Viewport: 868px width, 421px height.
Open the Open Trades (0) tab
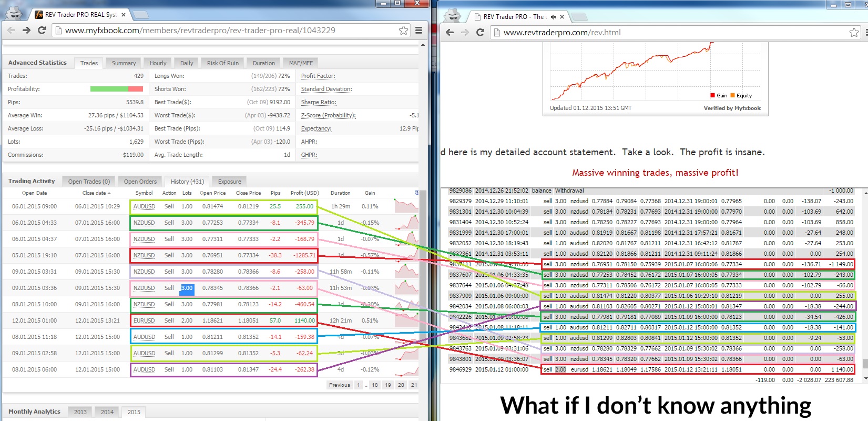89,181
